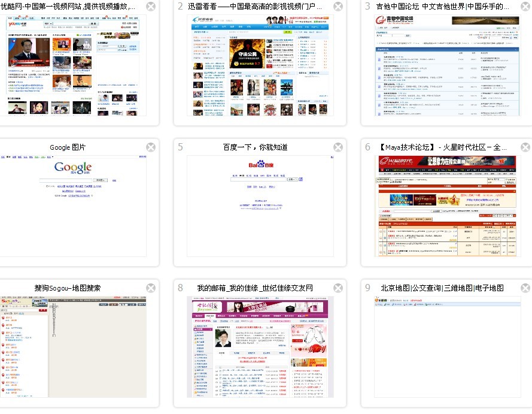Remove the Youku tile with its X icon
Image resolution: width=532 pixels, height=414 pixels.
click(x=151, y=7)
